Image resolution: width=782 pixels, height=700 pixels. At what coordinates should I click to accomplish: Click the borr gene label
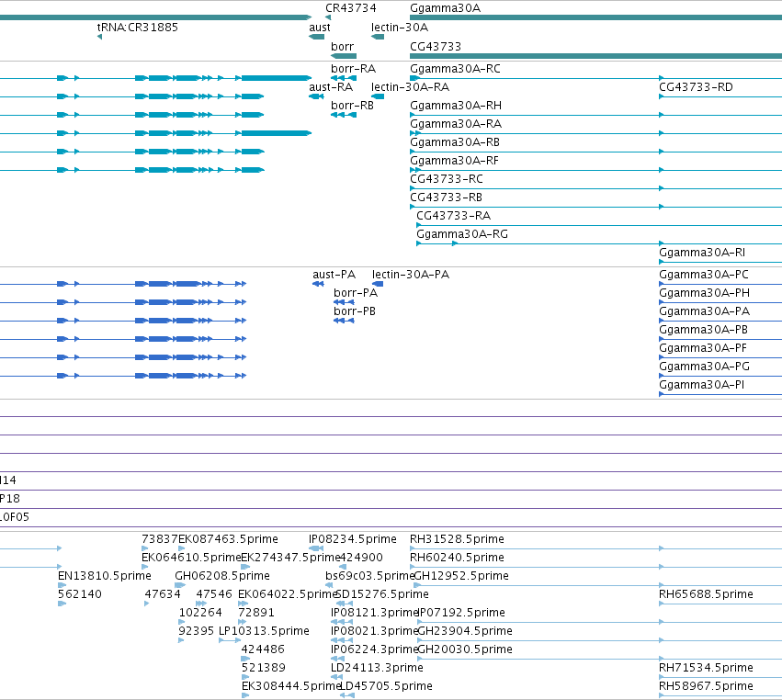[x=342, y=46]
